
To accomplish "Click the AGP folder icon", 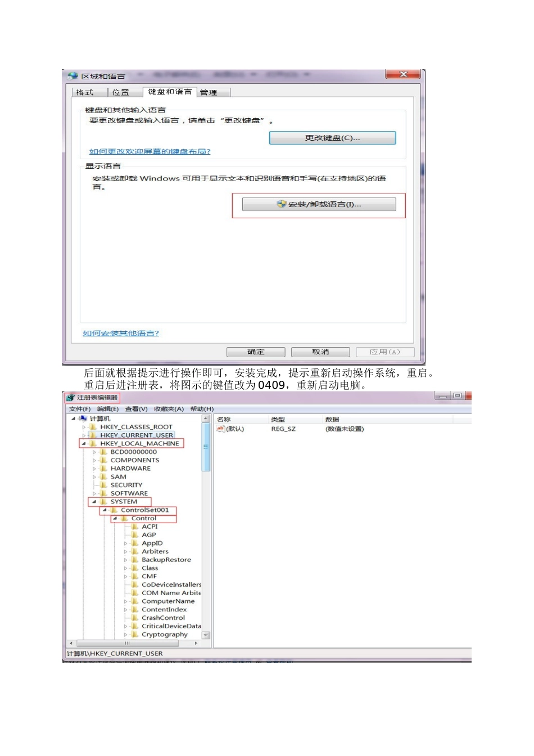I will pos(135,535).
